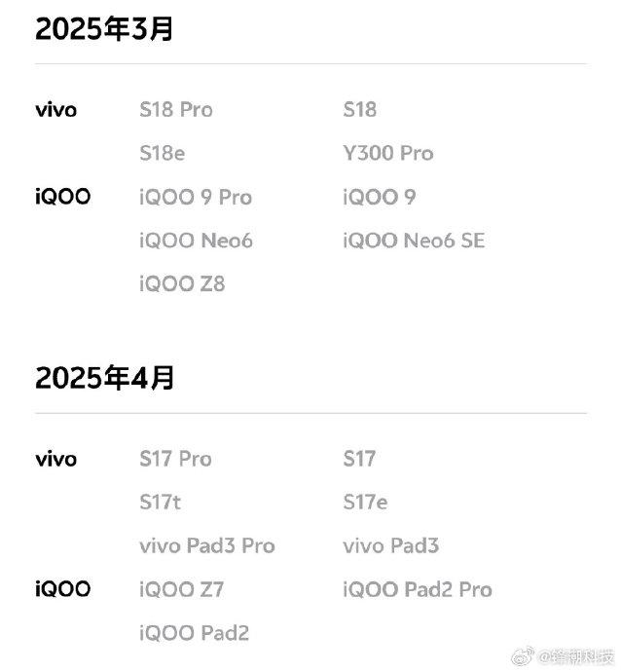
Task: Select the S18 Pro model entry
Action: tap(176, 110)
